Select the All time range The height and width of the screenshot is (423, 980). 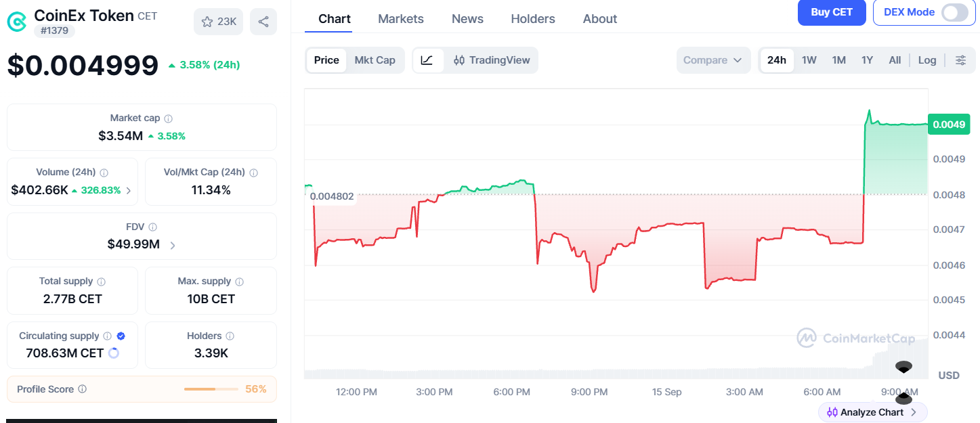895,60
